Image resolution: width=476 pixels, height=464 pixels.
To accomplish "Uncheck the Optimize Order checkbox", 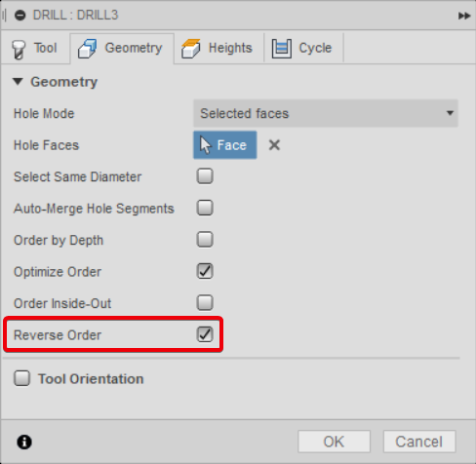I will pos(205,271).
